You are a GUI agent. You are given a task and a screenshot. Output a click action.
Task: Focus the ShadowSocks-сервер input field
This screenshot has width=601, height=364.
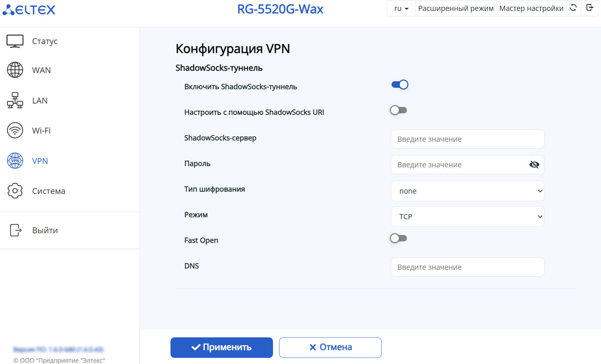(467, 139)
